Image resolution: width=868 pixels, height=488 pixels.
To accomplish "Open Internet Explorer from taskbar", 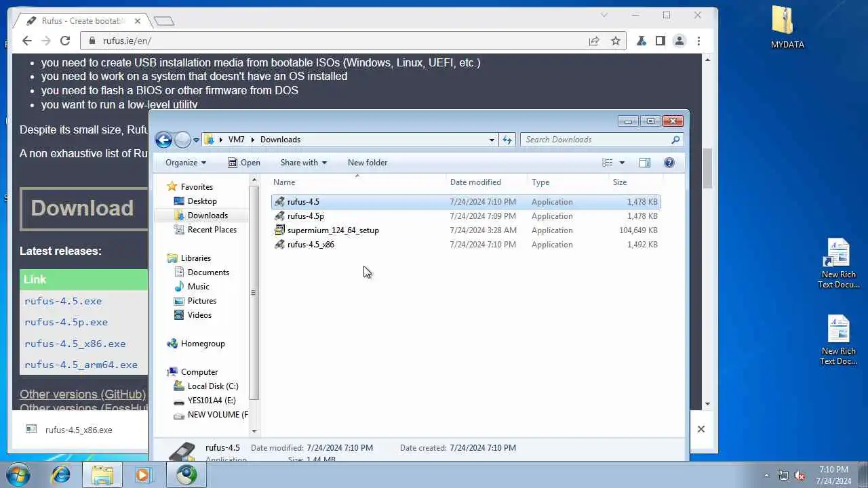I will 61,474.
